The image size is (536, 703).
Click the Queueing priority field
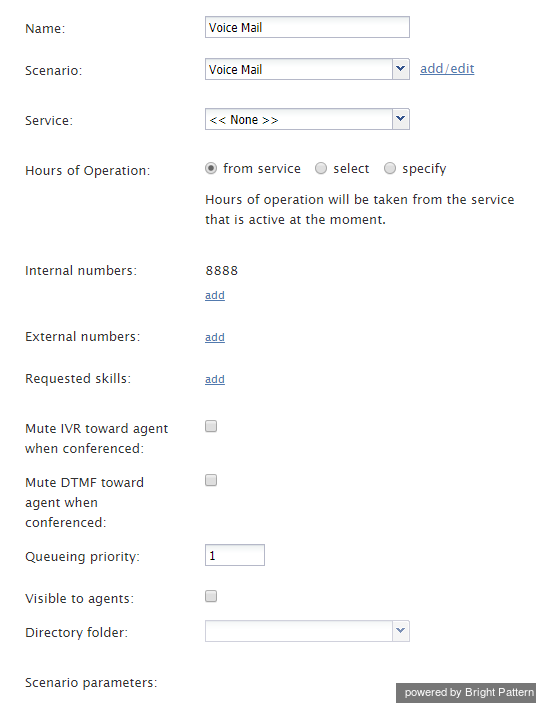tap(235, 555)
